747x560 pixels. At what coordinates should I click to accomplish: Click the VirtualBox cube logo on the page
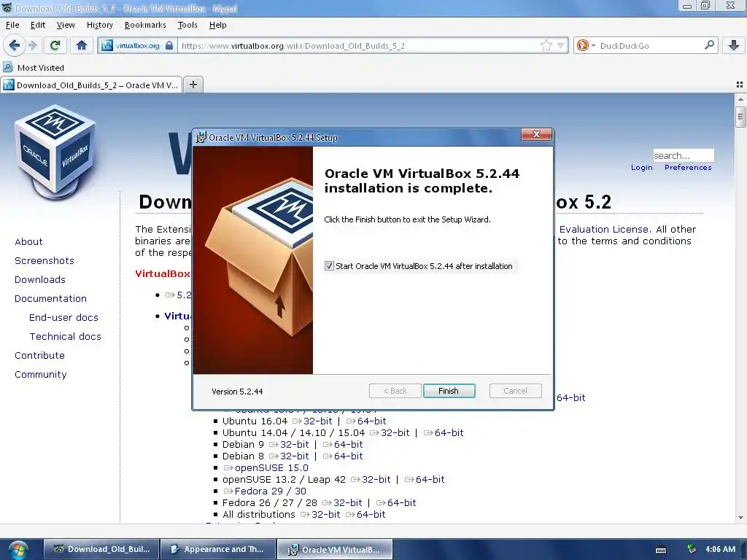55,152
